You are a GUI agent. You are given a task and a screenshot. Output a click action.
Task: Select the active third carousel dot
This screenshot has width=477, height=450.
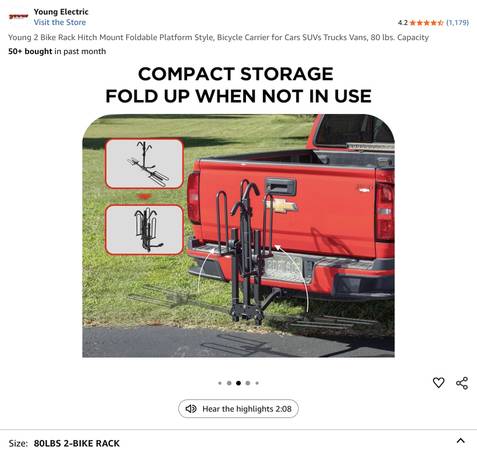[x=238, y=383]
